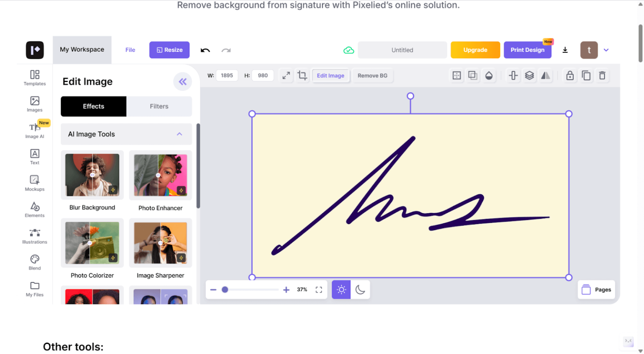Open My Files folder
This screenshot has height=354, width=644.
(35, 289)
